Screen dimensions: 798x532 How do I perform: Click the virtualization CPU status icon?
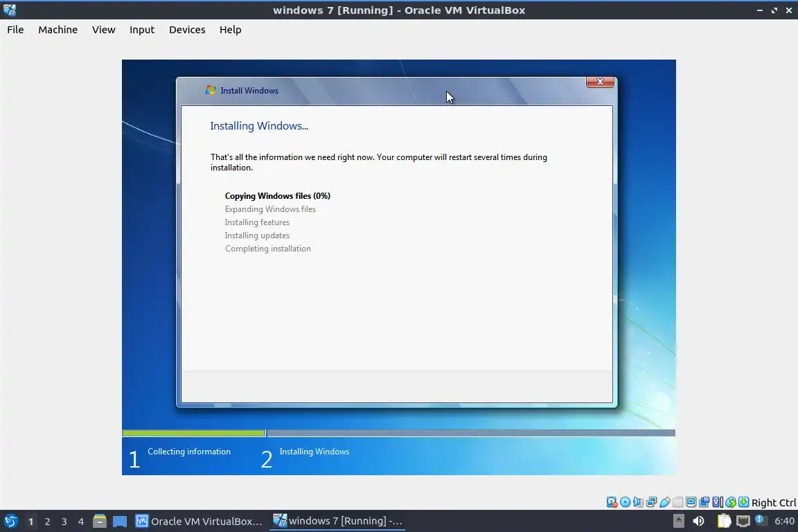click(x=718, y=502)
